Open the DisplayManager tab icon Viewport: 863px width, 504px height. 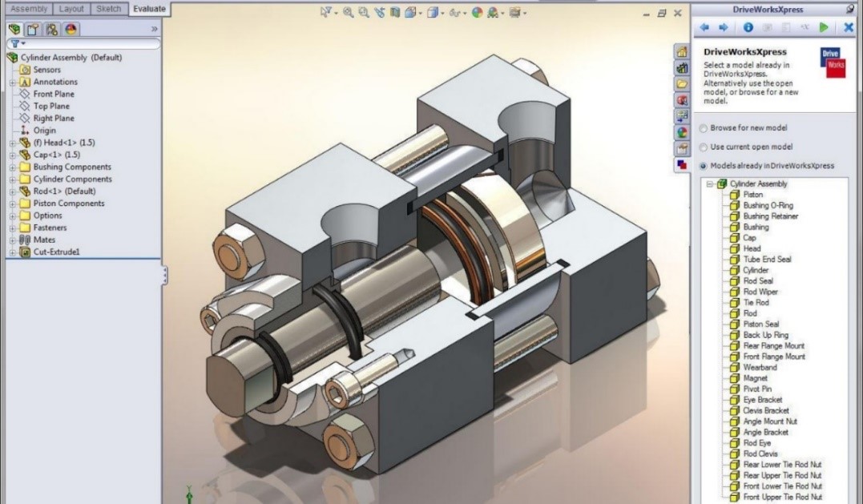point(71,29)
